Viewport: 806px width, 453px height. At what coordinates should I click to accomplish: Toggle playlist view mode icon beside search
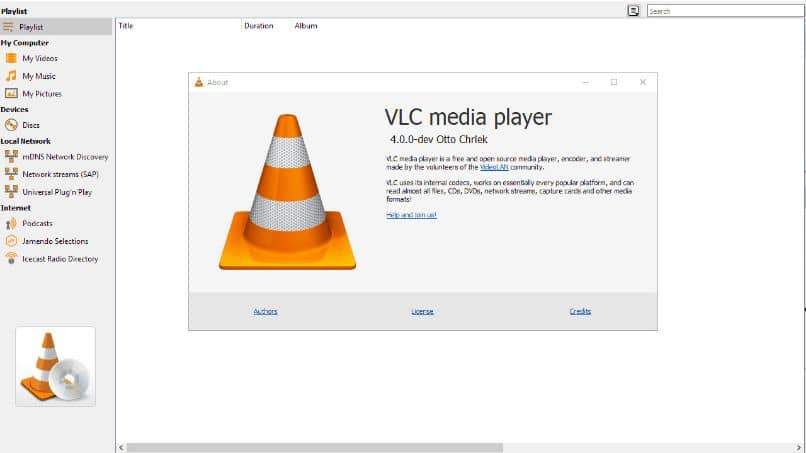pos(633,10)
